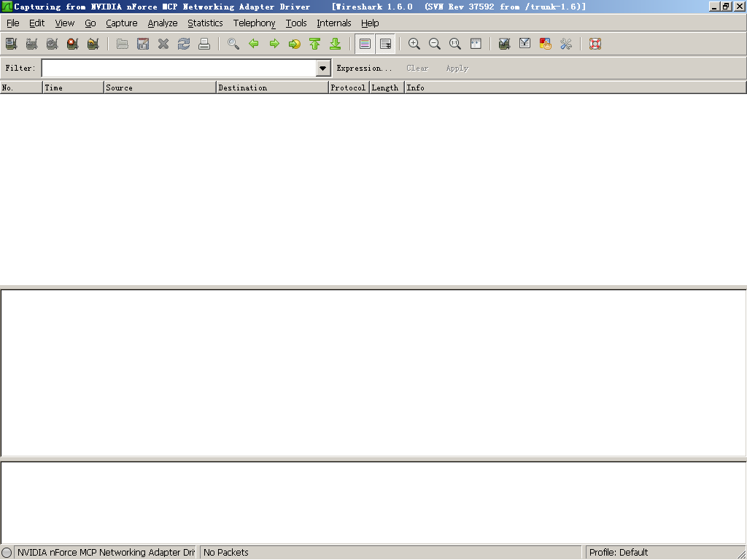Jump to the last packet

[x=336, y=44]
